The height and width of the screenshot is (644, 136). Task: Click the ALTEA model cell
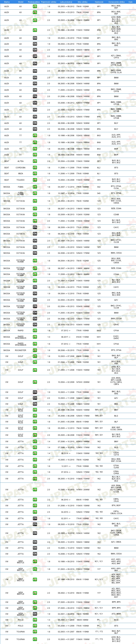(21, 161)
